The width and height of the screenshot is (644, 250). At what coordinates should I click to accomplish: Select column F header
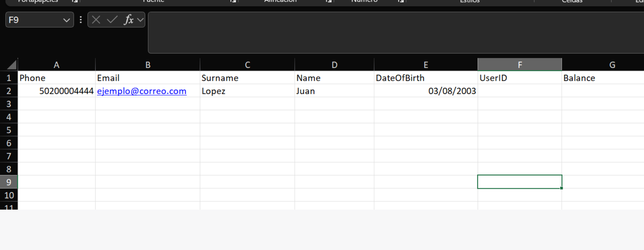click(x=520, y=65)
